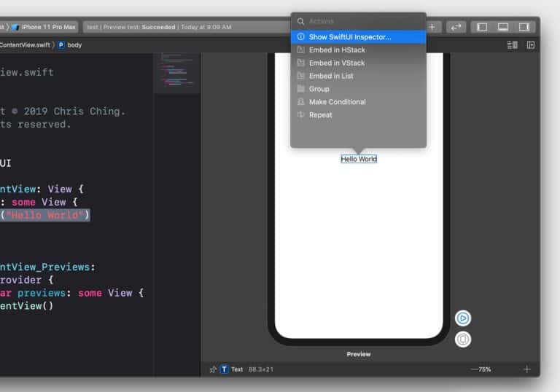Click the P property icon in jump bar
The width and height of the screenshot is (560, 392).
tap(61, 45)
